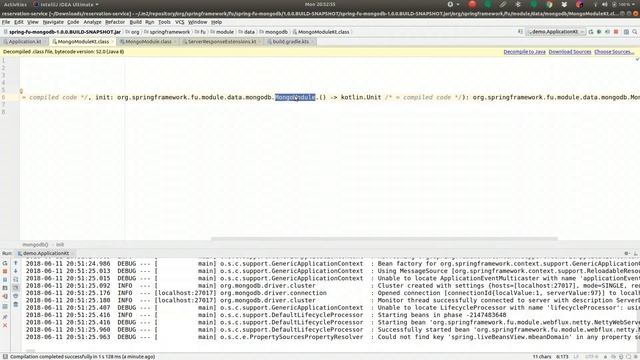Open the VCS menu
The width and height of the screenshot is (640, 360).
pos(180,22)
